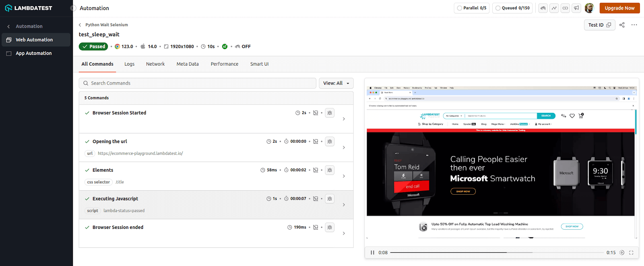Open the Performance tab

pos(225,64)
